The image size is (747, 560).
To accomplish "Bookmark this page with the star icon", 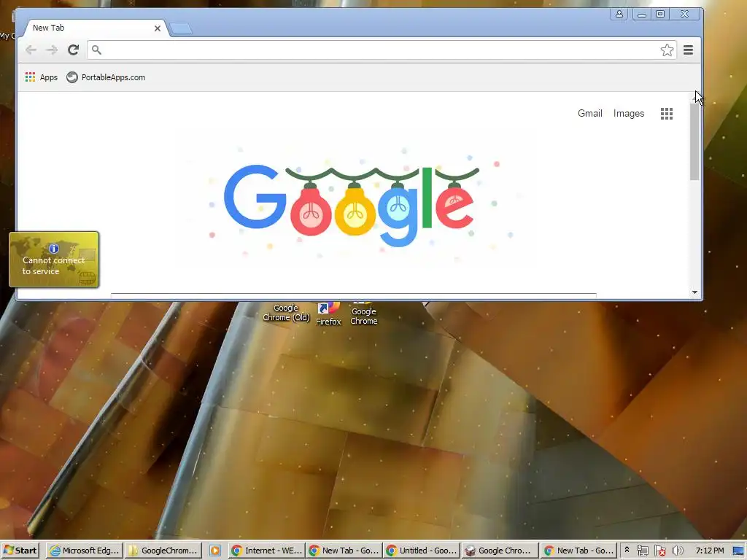I will click(667, 50).
